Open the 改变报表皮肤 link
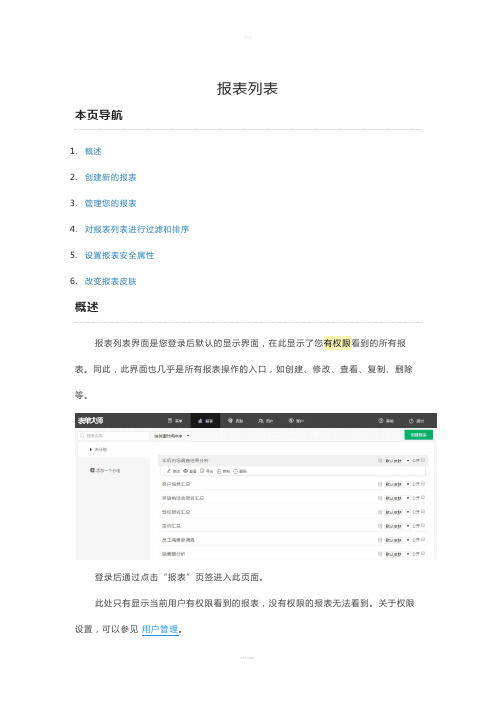The height and width of the screenshot is (702, 496). (111, 281)
